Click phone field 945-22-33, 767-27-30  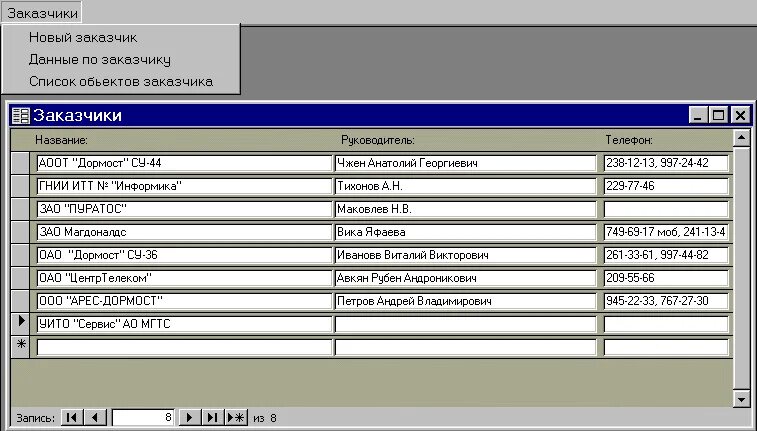click(666, 301)
